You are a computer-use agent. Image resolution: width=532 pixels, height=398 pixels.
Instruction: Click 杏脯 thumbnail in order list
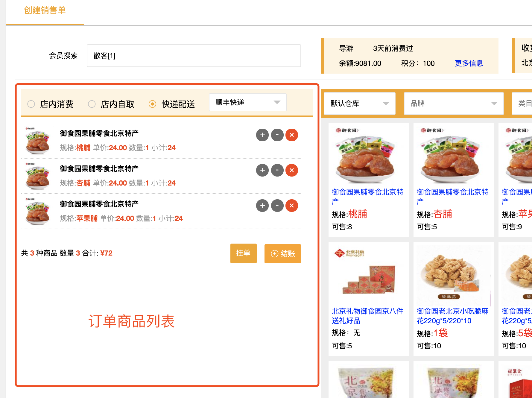(38, 176)
